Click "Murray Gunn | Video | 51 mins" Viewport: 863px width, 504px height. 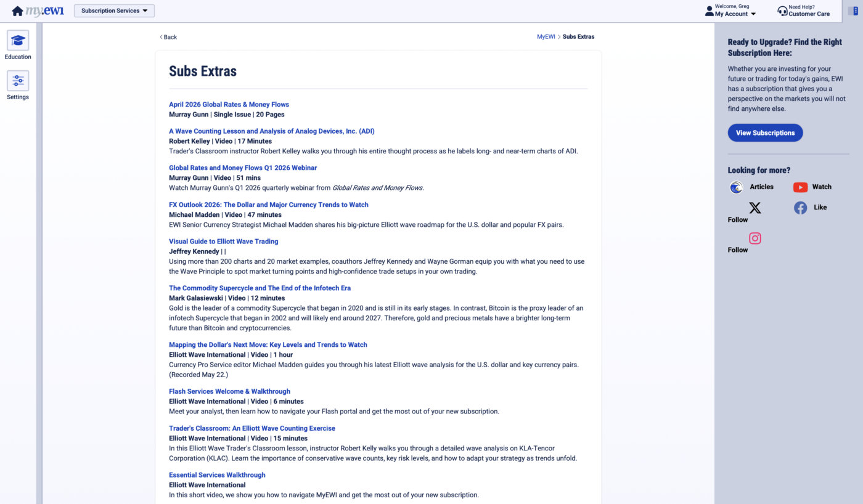pyautogui.click(x=215, y=178)
